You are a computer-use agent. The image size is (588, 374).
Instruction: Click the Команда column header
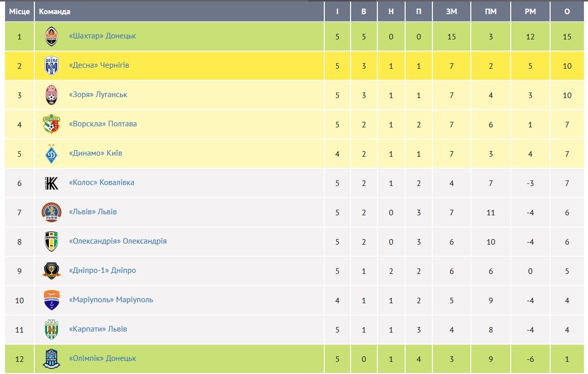pos(55,12)
